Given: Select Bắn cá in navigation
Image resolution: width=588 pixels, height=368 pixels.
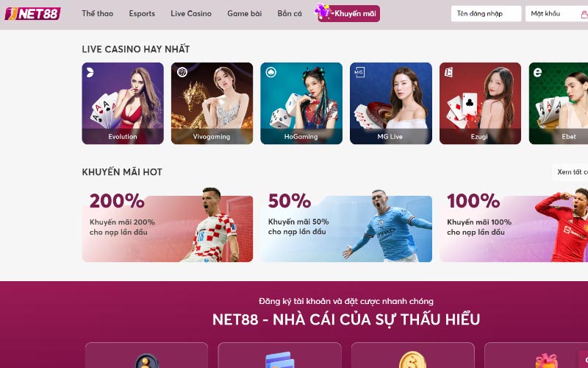Looking at the screenshot, I should point(290,13).
